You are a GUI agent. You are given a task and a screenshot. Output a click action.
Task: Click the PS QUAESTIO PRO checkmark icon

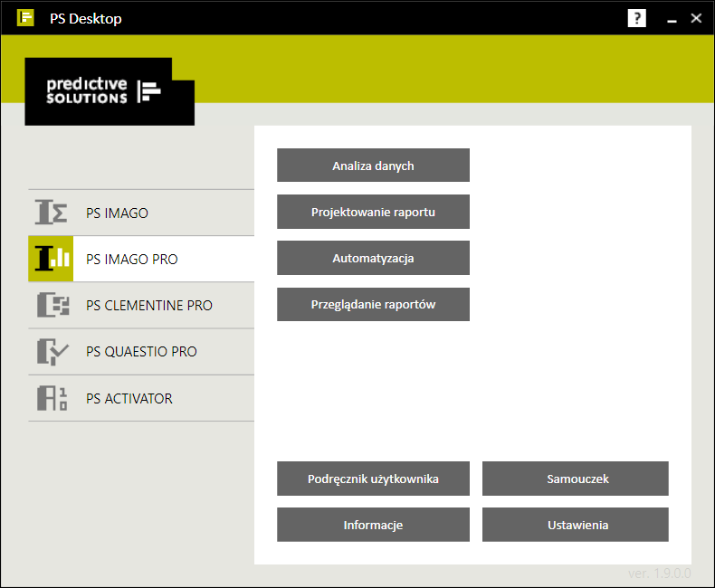(52, 351)
